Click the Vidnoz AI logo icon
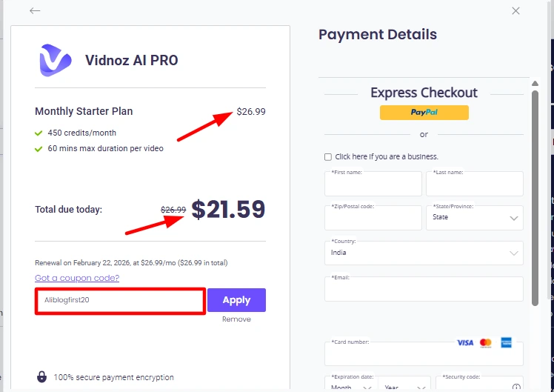Viewport: 554px width, 392px height. 56,60
